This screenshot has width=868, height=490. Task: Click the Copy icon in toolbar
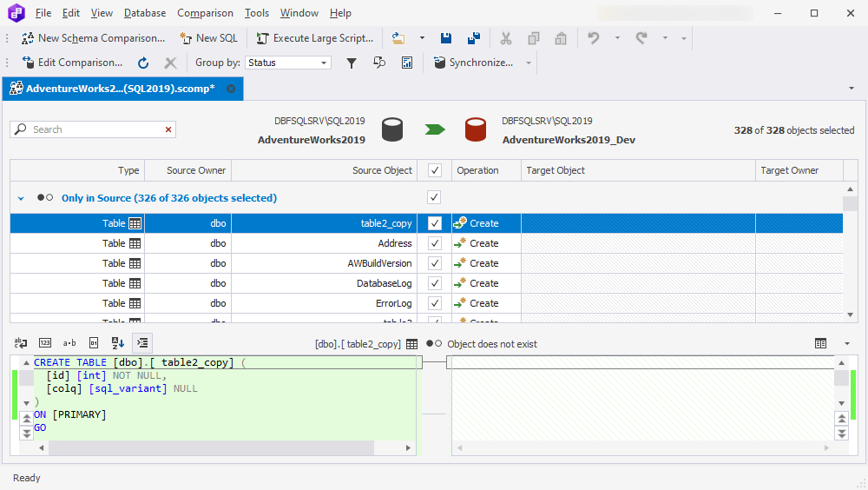[534, 38]
